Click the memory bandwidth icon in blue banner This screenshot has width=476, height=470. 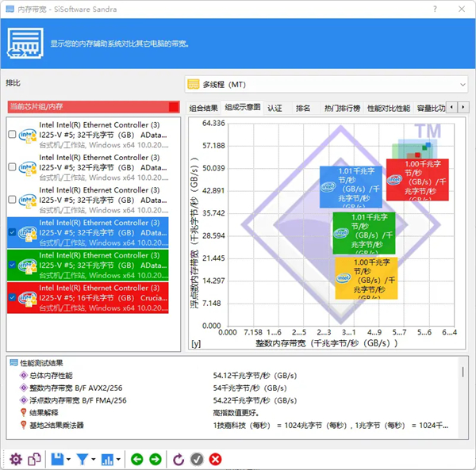pyautogui.click(x=25, y=44)
